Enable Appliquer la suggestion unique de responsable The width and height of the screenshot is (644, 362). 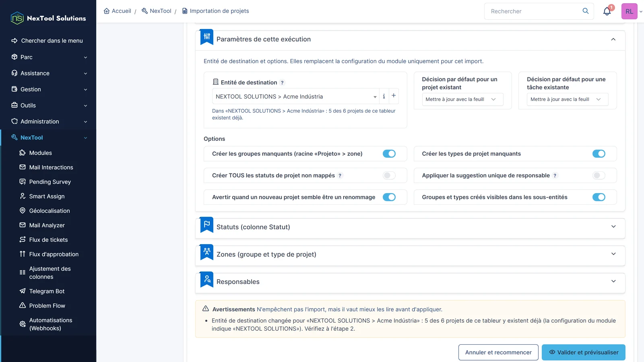point(599,175)
